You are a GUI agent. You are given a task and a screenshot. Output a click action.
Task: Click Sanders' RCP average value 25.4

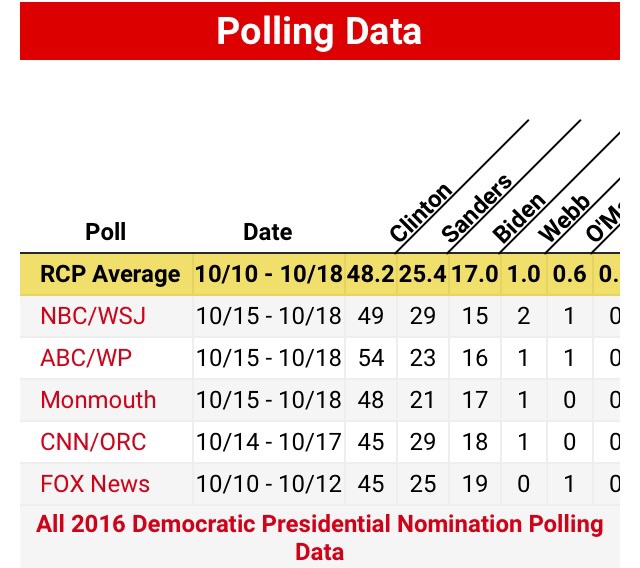tap(423, 274)
